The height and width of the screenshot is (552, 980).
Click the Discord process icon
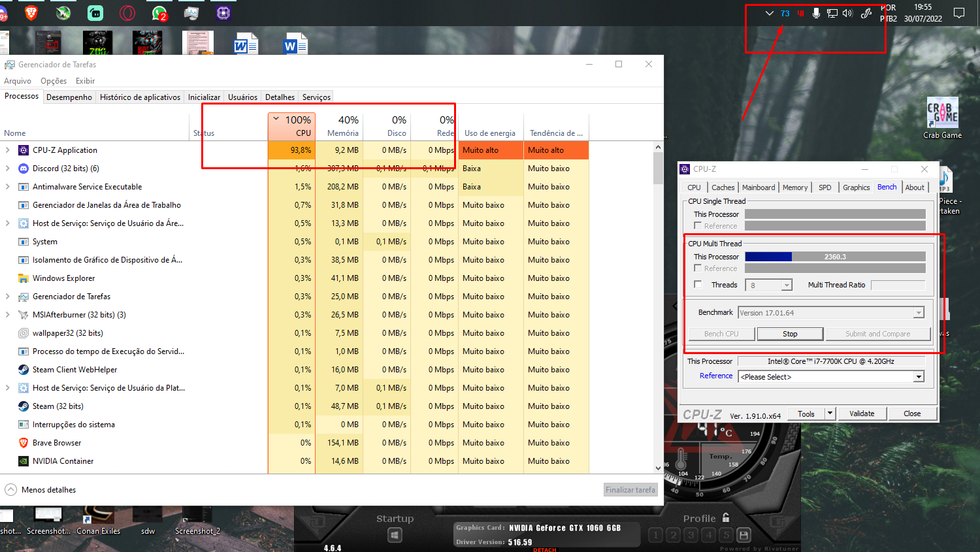click(24, 169)
